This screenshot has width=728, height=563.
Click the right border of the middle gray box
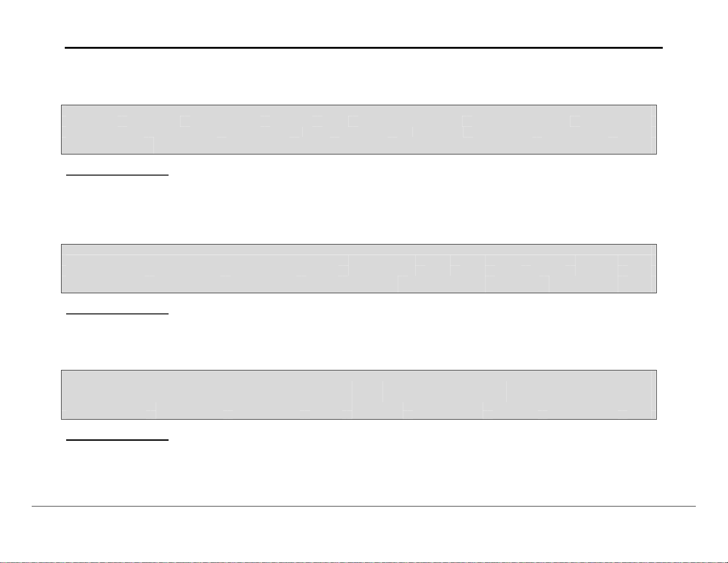click(x=656, y=268)
